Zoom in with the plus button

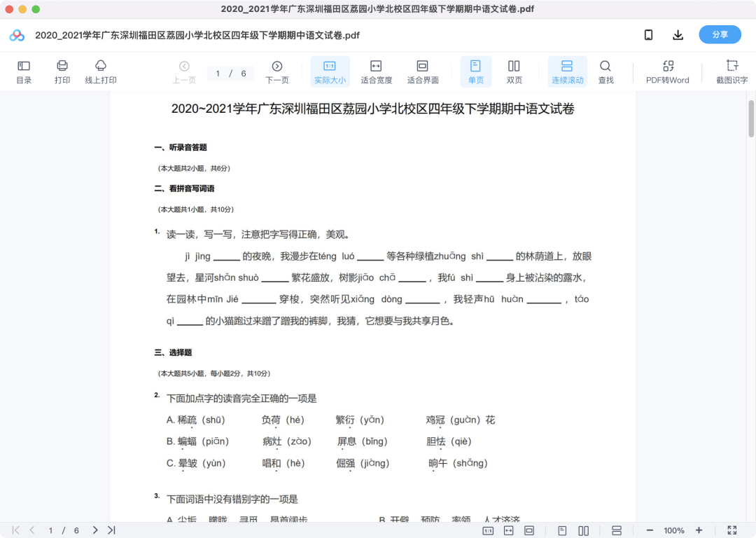(x=699, y=530)
